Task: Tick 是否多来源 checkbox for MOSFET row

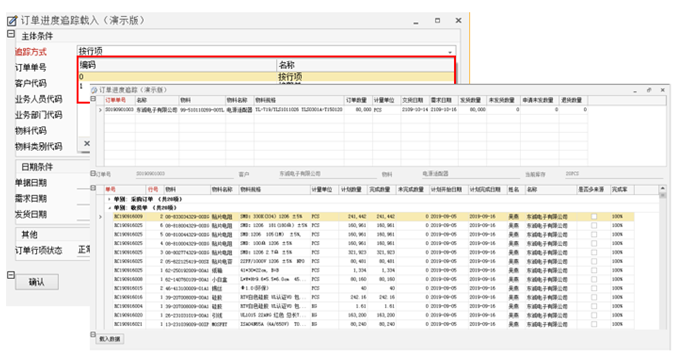Action: pyautogui.click(x=594, y=324)
